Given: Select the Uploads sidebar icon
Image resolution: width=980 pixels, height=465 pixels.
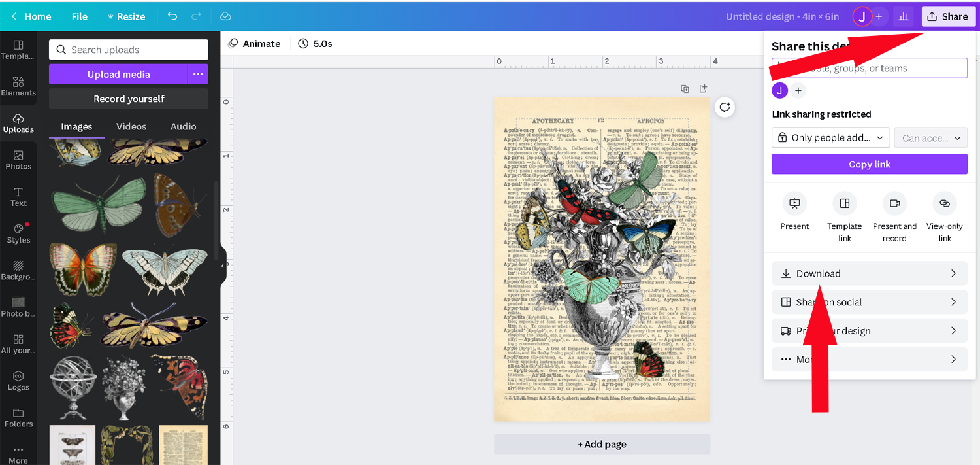Looking at the screenshot, I should click(x=18, y=123).
